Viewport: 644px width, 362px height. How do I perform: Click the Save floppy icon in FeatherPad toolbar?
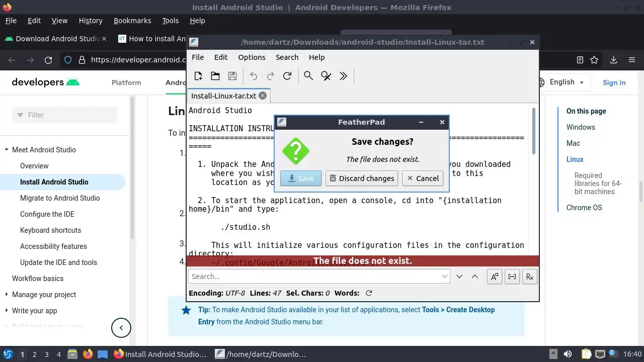[x=232, y=76]
